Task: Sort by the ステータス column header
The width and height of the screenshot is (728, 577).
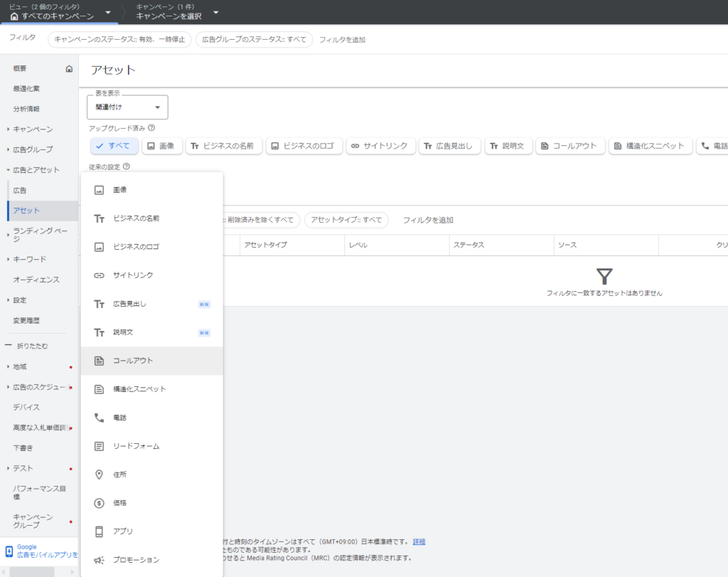Action: 469,245
